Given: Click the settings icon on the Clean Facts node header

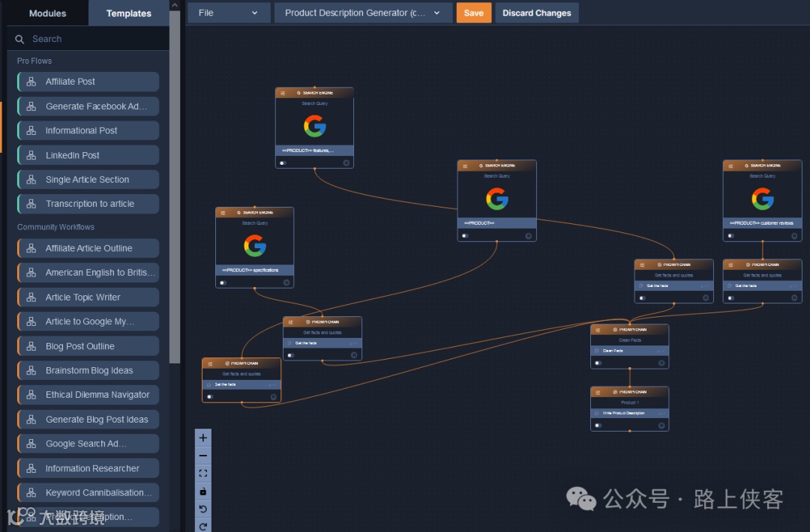Looking at the screenshot, I should pos(598,330).
